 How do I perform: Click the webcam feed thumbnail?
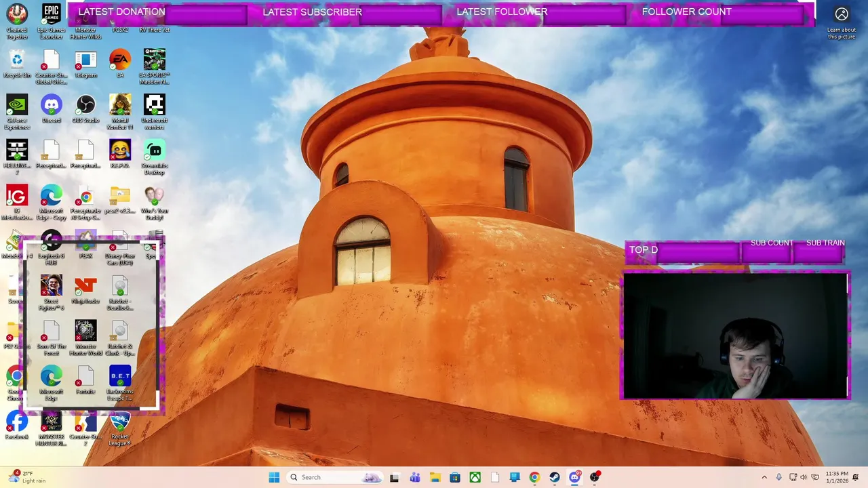pos(735,336)
